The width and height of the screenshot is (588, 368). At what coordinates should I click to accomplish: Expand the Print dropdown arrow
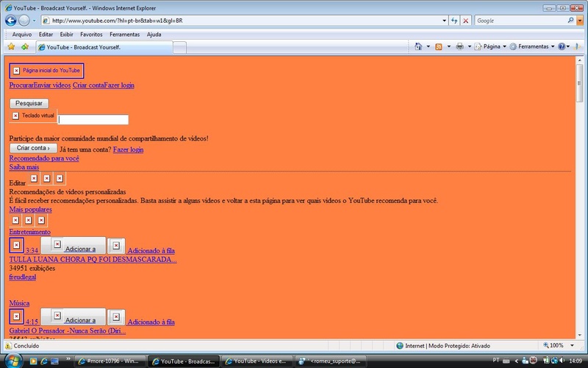469,46
